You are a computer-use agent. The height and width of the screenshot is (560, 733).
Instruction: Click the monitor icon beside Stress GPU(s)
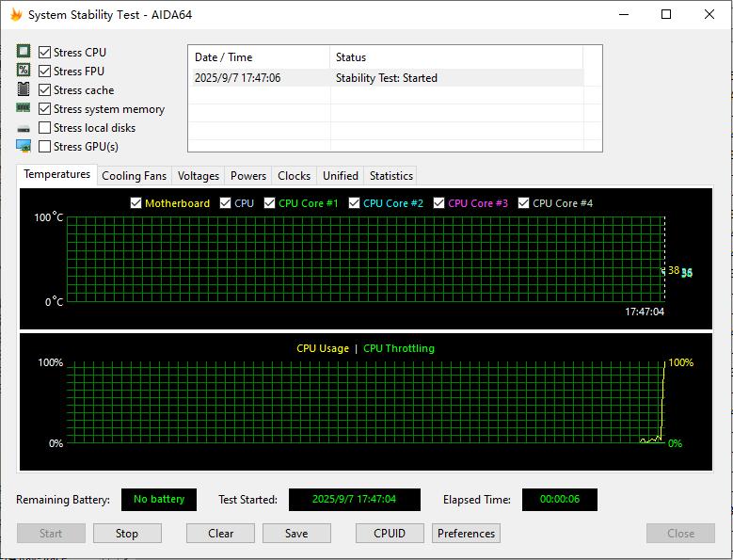click(24, 146)
